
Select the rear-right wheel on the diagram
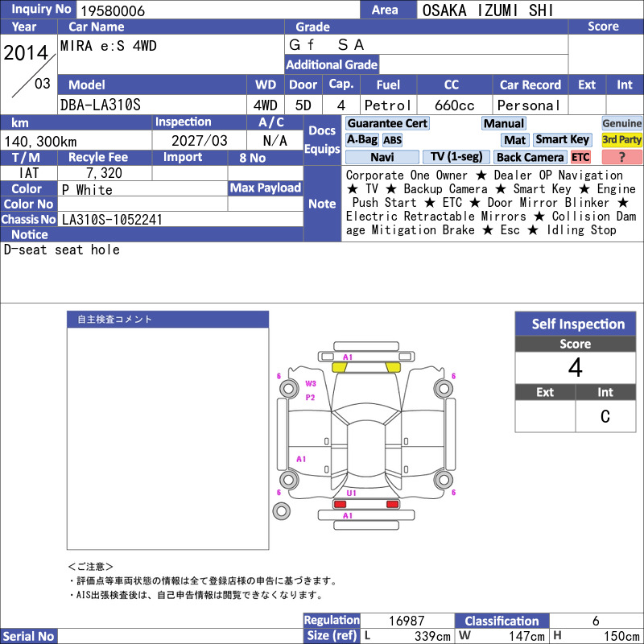444,479
